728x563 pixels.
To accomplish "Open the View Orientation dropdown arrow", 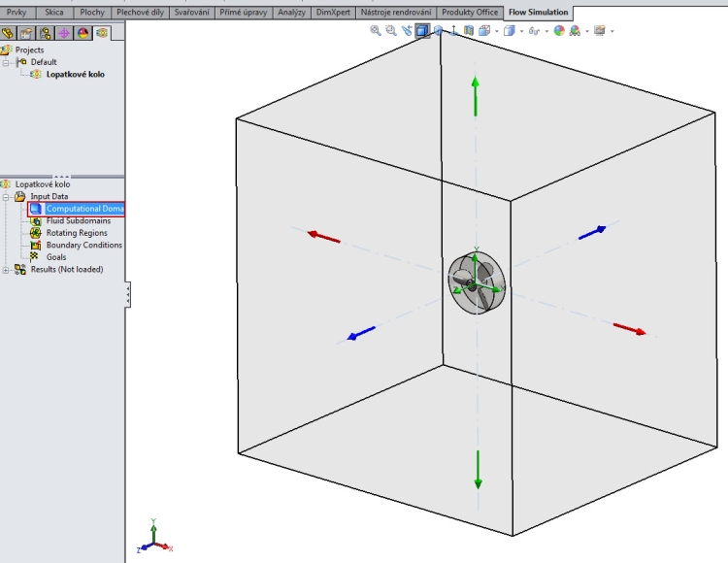I will coord(497,31).
